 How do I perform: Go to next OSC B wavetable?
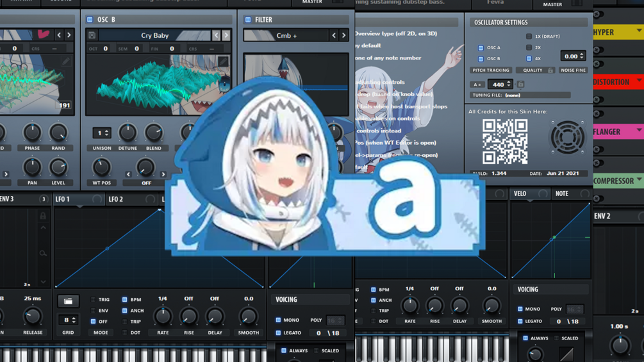tap(226, 35)
